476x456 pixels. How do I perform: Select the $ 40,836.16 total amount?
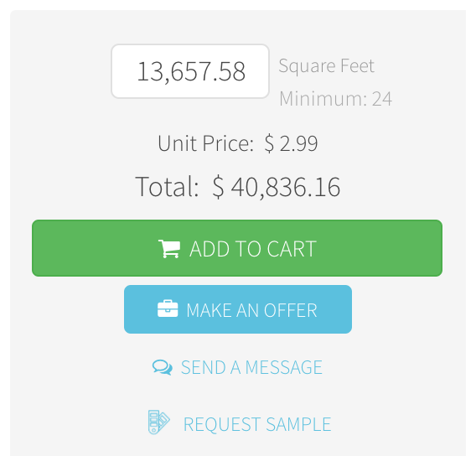[277, 187]
